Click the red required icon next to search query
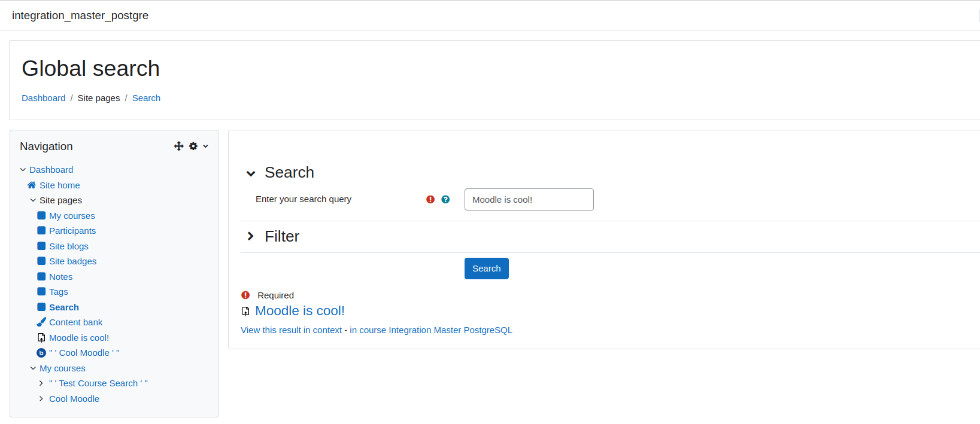 [x=430, y=199]
